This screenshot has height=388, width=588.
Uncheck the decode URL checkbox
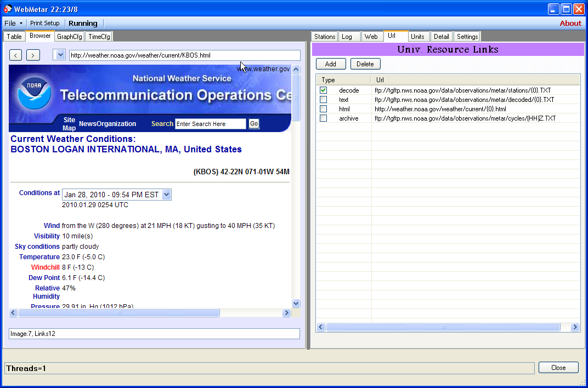323,90
